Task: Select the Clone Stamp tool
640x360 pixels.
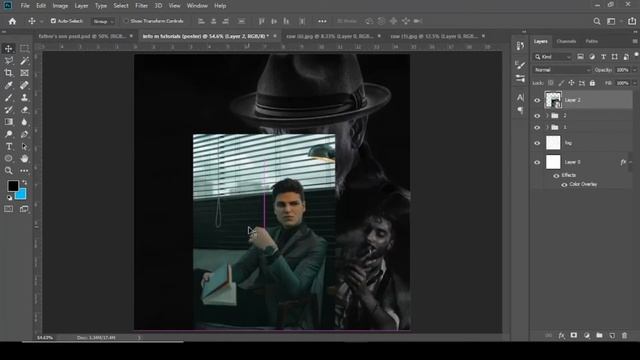Action: click(x=24, y=98)
